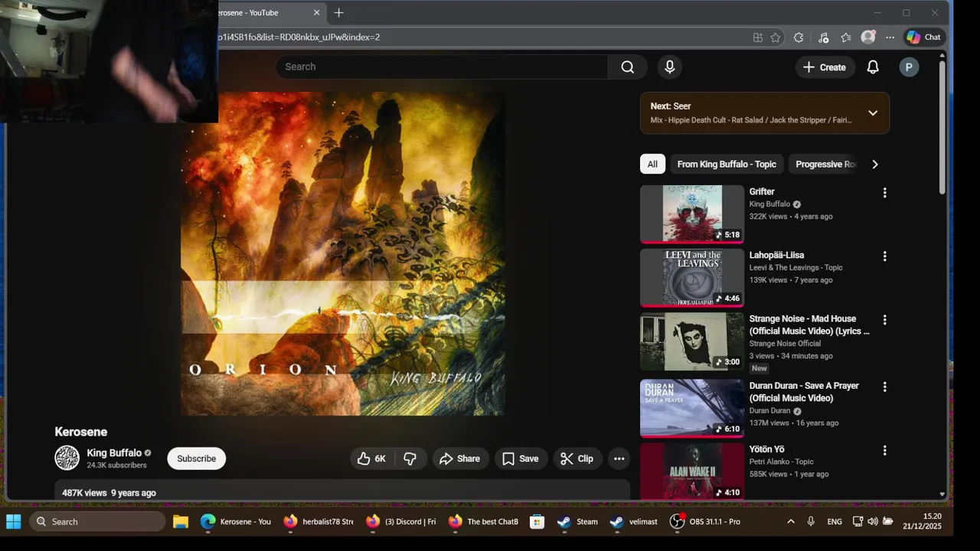Open Yötön Yö video title
This screenshot has height=551, width=980.
pos(766,449)
